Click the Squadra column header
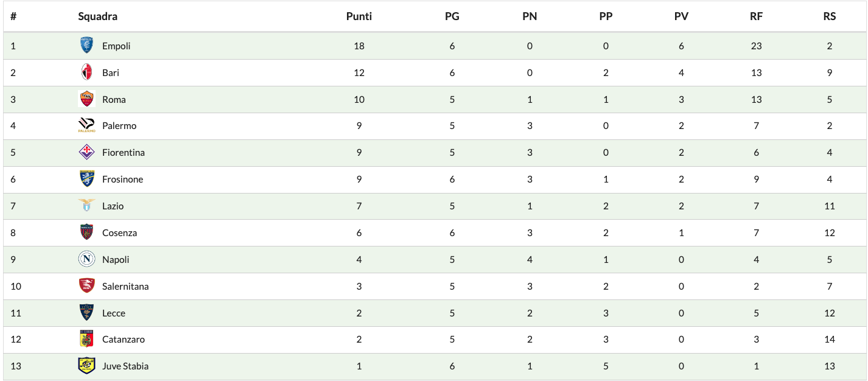The height and width of the screenshot is (381, 868). tap(97, 16)
